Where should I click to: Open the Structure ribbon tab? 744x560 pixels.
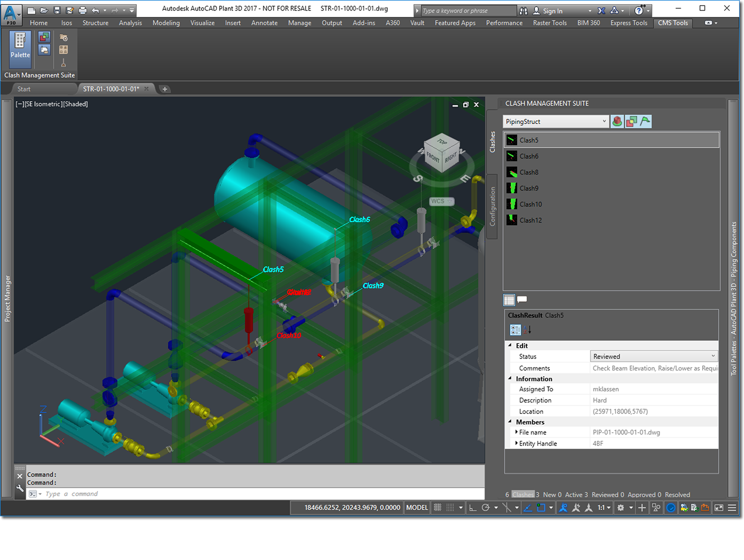point(95,23)
